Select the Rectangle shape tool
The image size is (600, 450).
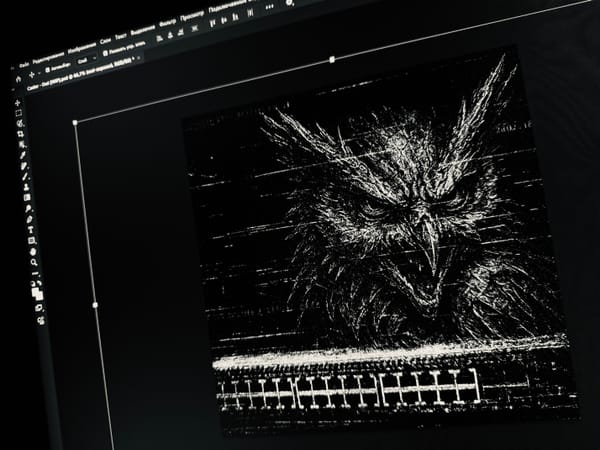pyautogui.click(x=32, y=241)
